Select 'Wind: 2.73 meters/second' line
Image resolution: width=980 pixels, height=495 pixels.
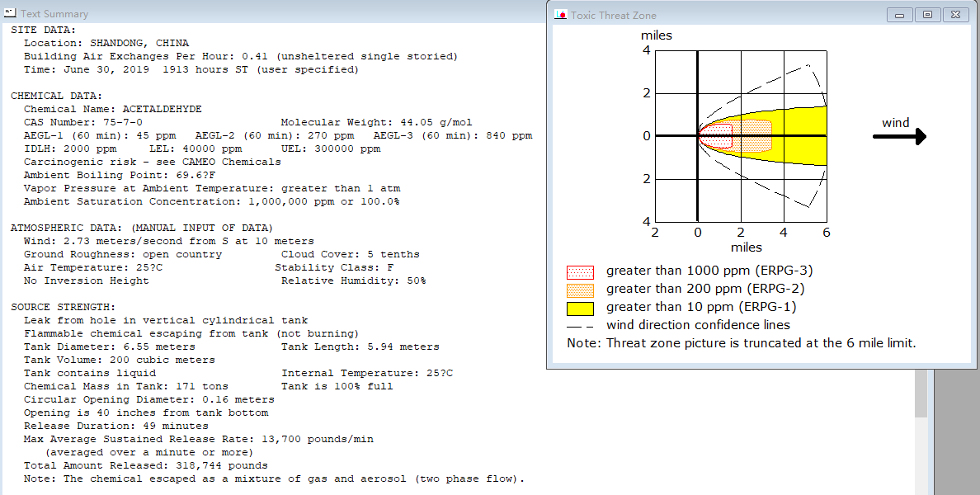[x=169, y=241]
